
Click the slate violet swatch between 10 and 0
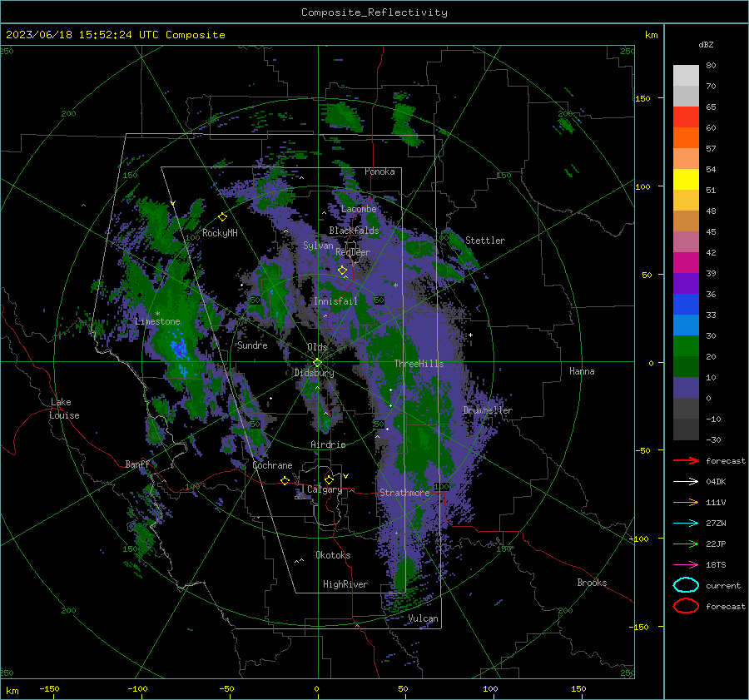[x=686, y=388]
